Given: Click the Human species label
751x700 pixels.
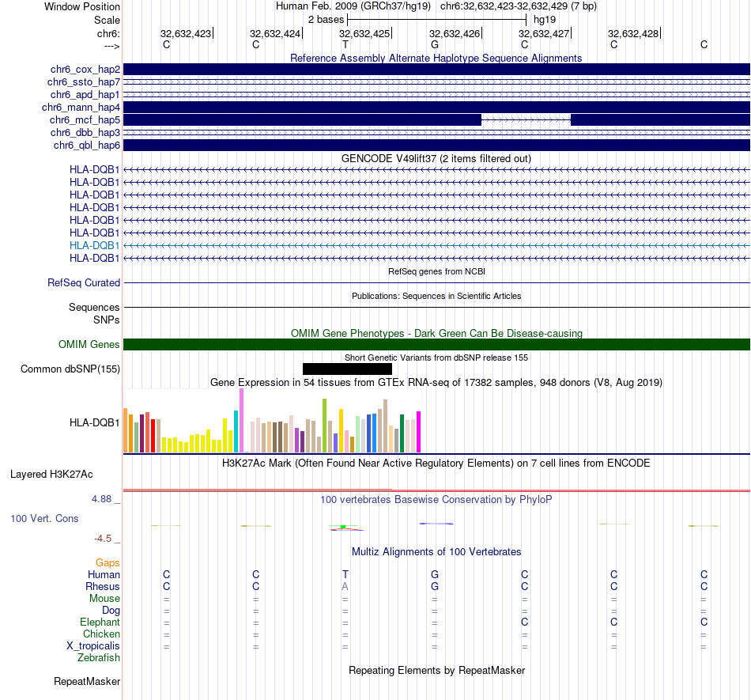Looking at the screenshot, I should (x=104, y=574).
